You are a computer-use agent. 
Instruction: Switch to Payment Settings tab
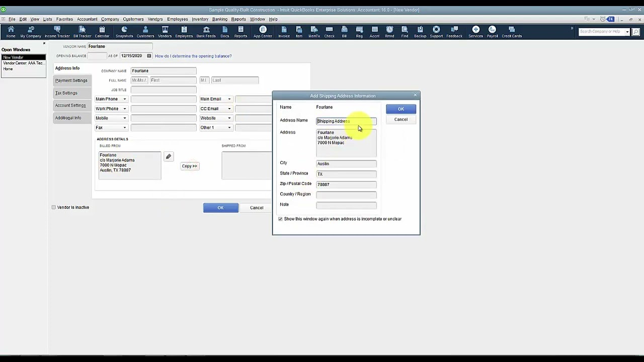pyautogui.click(x=71, y=80)
